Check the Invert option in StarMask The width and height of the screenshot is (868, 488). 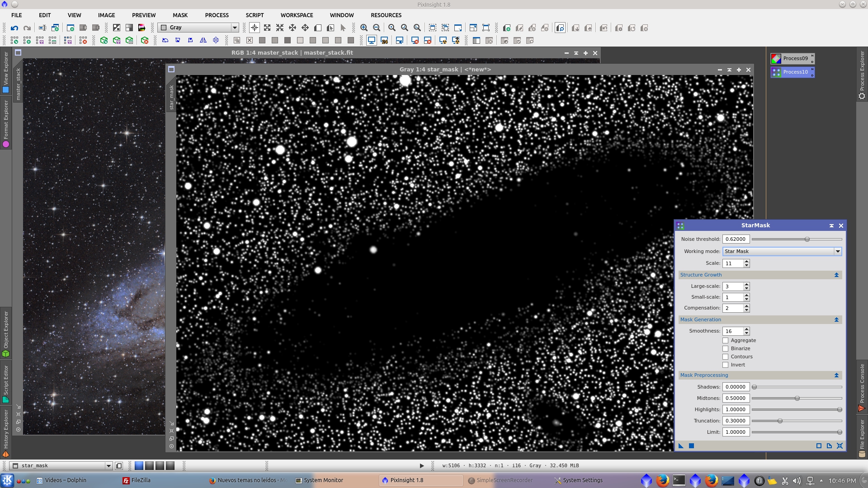click(726, 365)
